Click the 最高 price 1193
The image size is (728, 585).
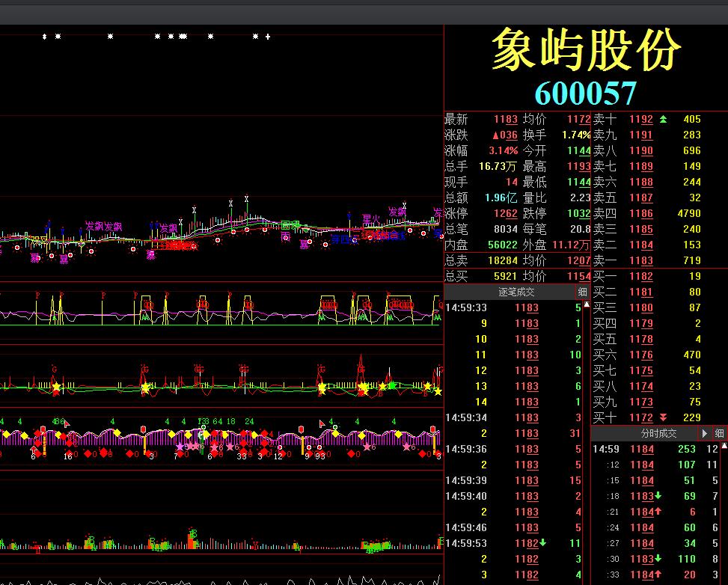coord(579,166)
